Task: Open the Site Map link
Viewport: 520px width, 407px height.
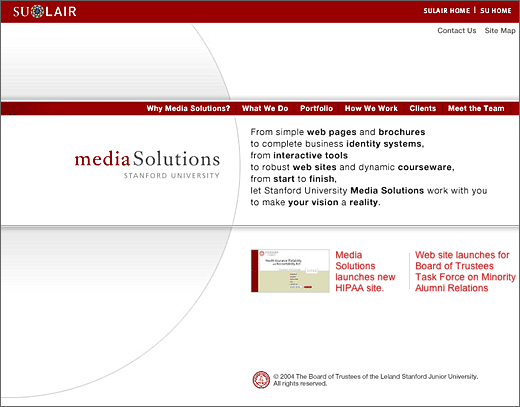Action: 500,31
